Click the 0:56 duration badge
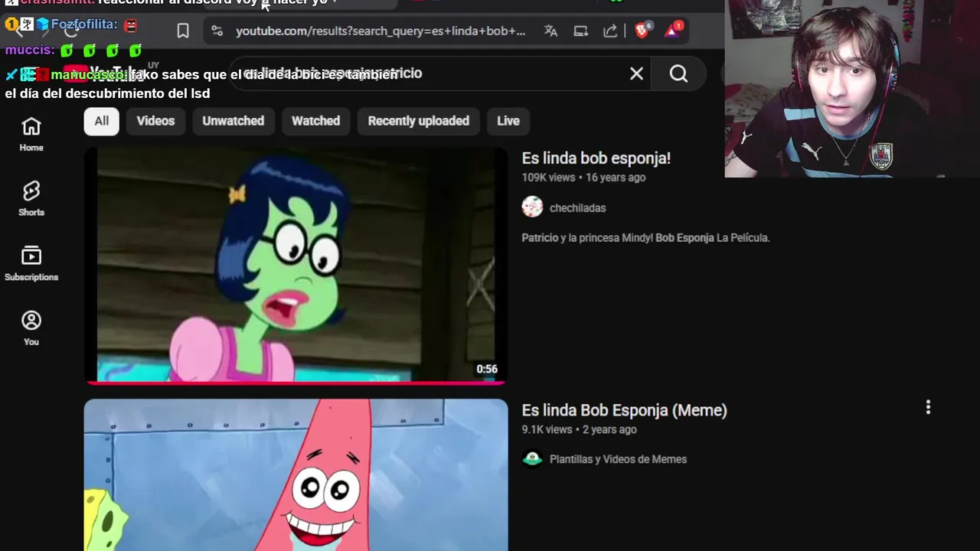 [x=487, y=369]
